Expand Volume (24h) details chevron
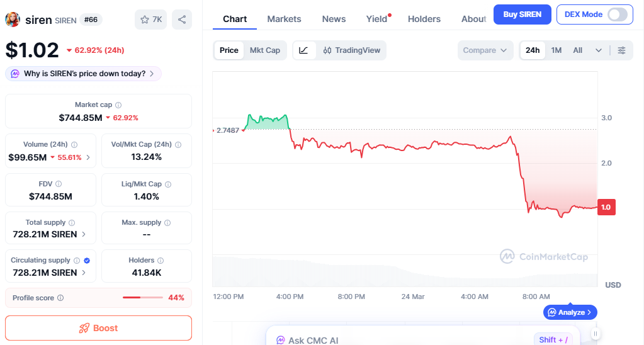This screenshot has height=345, width=644. [x=88, y=157]
